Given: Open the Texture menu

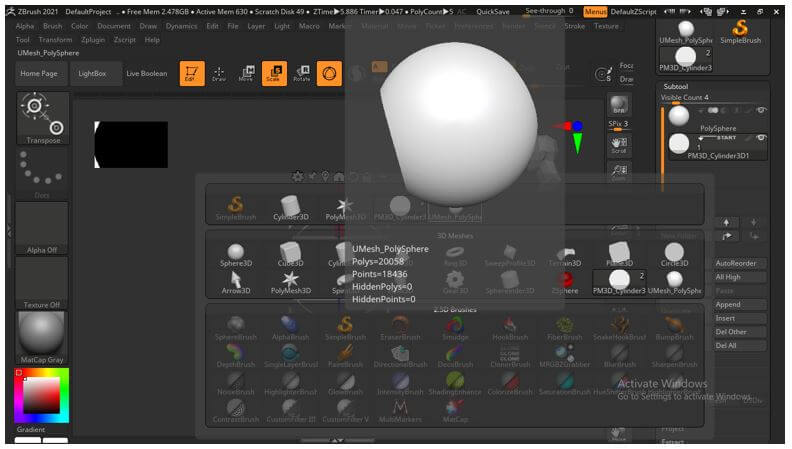Looking at the screenshot, I should [606, 26].
